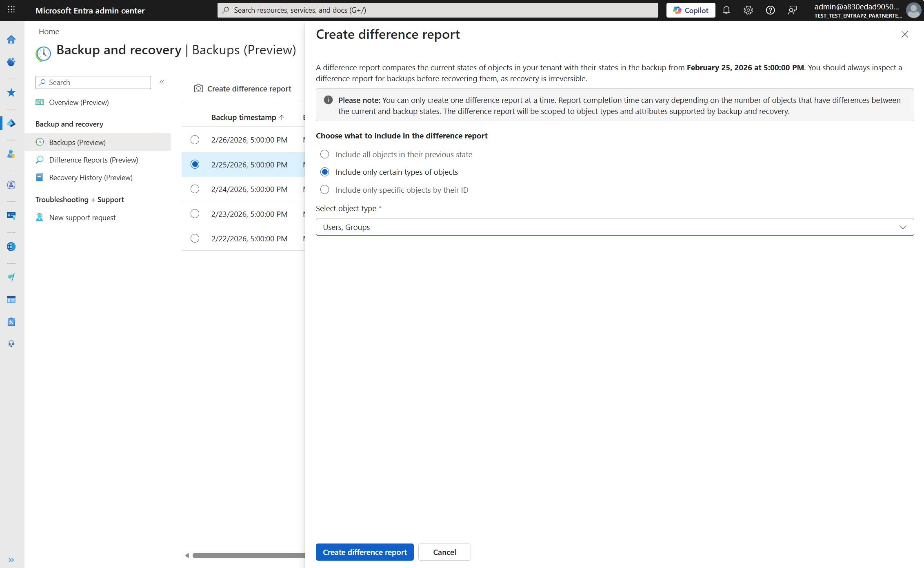The height and width of the screenshot is (568, 924).
Task: Open the Home icon in the sidebar
Action: pyautogui.click(x=11, y=40)
